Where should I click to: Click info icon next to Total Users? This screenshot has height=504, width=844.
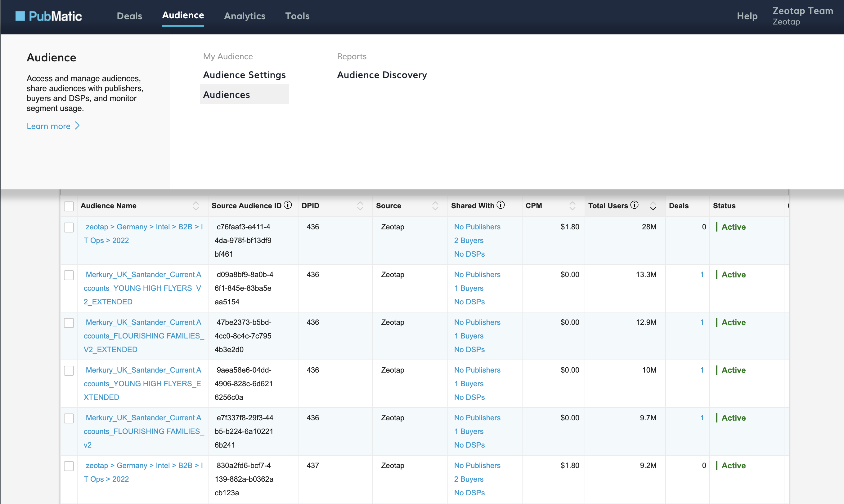point(634,205)
